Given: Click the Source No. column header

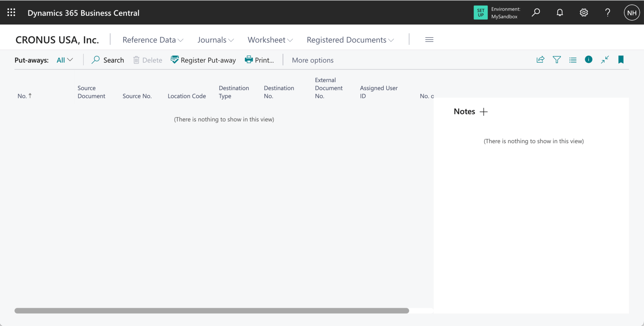Looking at the screenshot, I should click(137, 96).
